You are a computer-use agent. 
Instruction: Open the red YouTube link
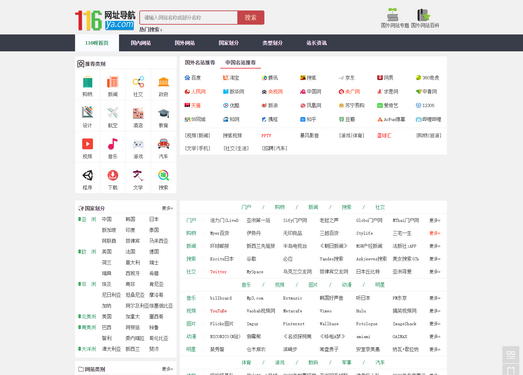(x=218, y=311)
